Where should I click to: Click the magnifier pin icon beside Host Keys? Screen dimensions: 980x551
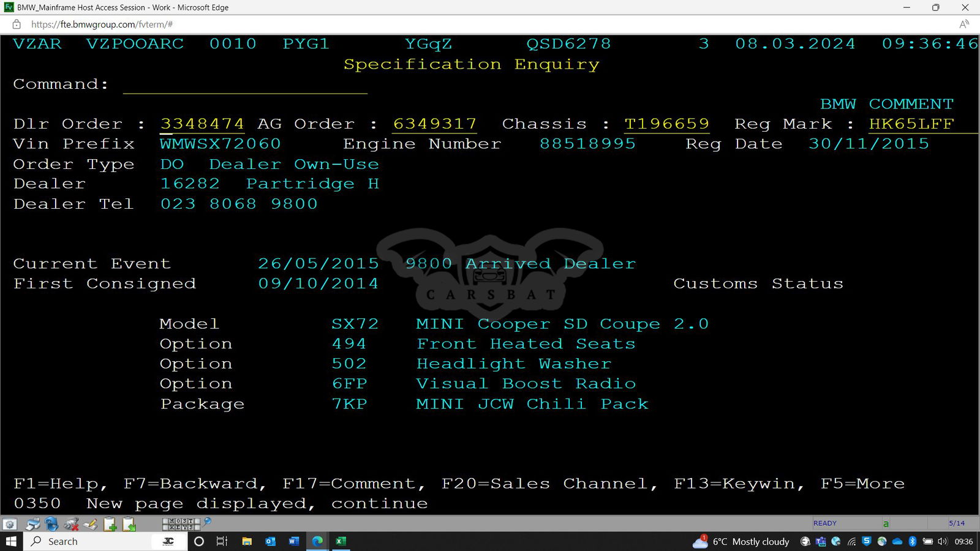point(208,522)
